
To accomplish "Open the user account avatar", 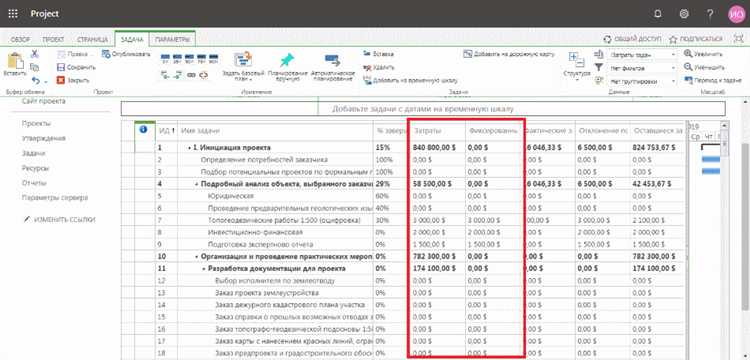I will tap(736, 14).
